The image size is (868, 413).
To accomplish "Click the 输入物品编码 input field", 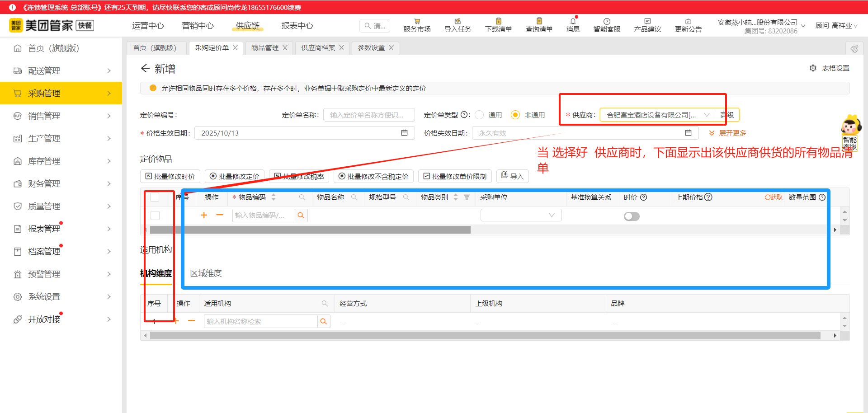I will (262, 215).
